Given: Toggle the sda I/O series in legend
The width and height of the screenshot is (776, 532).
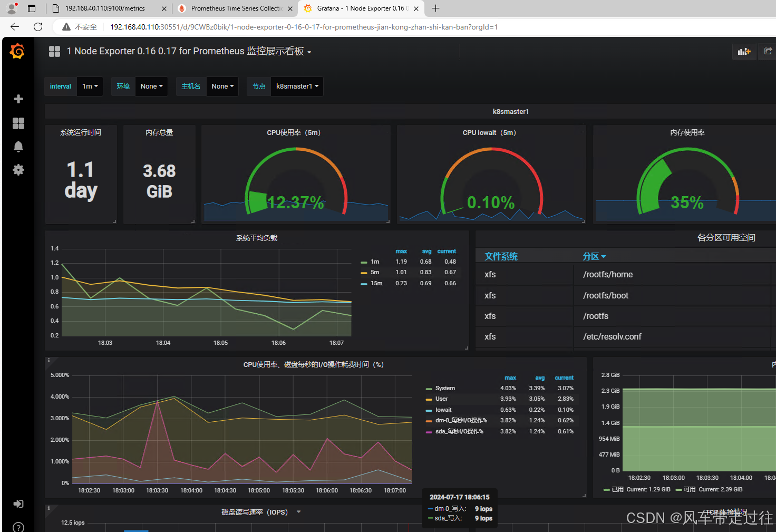Looking at the screenshot, I should point(459,431).
